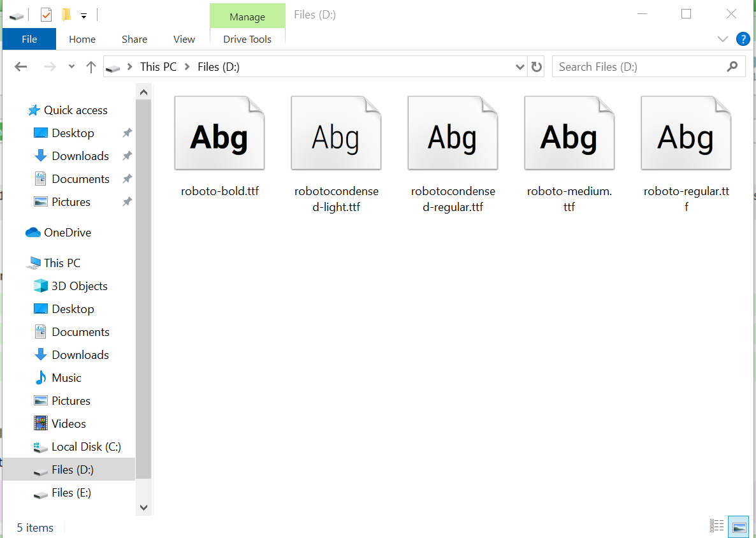This screenshot has width=756, height=538.
Task: Open Customize Quick Access Toolbar dropdown
Action: (x=84, y=16)
